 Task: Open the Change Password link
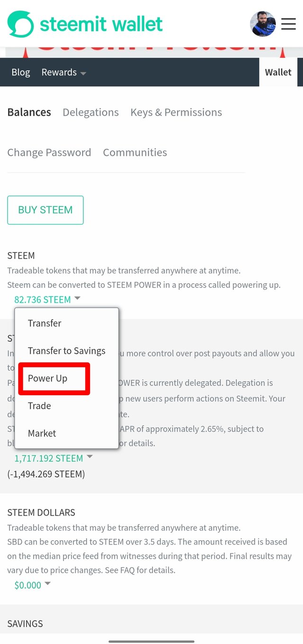pyautogui.click(x=49, y=153)
